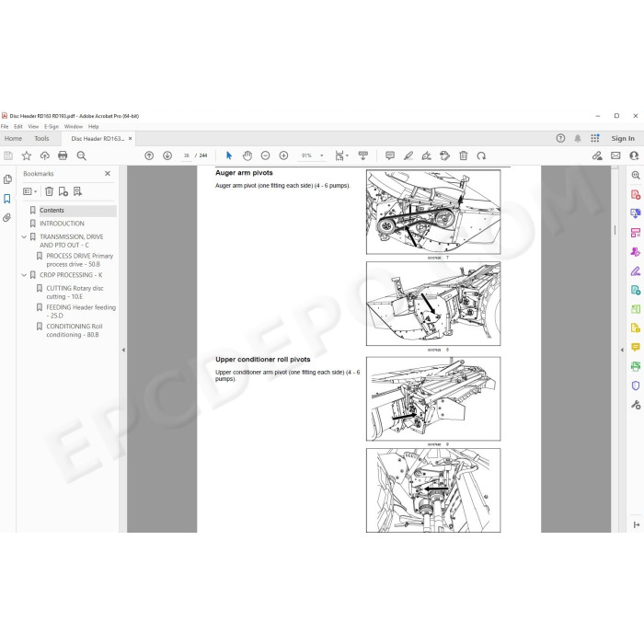The height and width of the screenshot is (644, 644).
Task: Click the page number input field
Action: click(186, 155)
